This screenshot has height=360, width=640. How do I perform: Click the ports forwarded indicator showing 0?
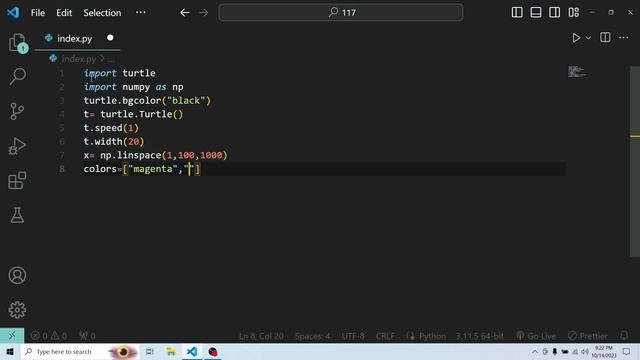(x=87, y=336)
